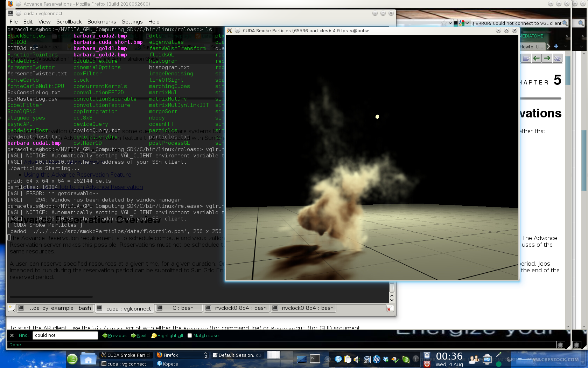
Task: Click the index list icon right of arrows
Action: (x=558, y=58)
